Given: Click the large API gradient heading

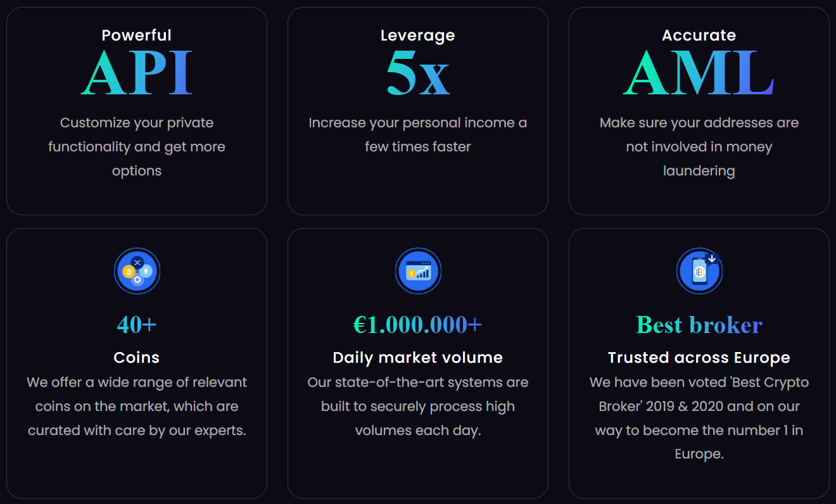Looking at the screenshot, I should (137, 73).
